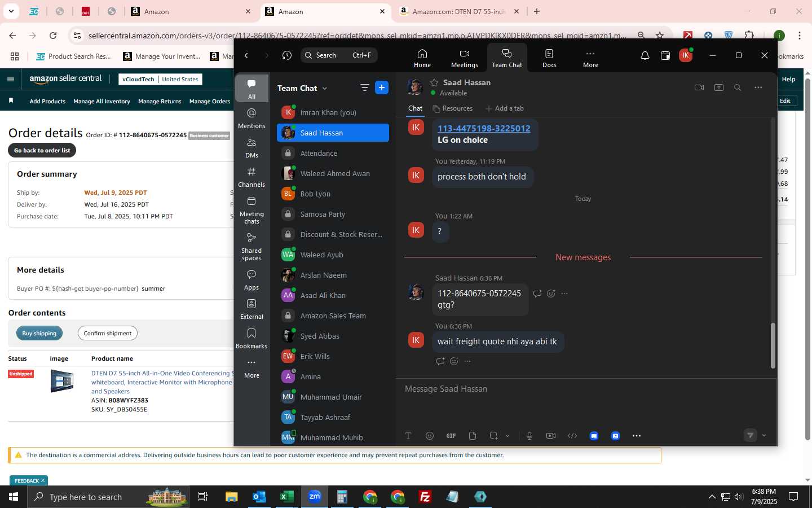Viewport: 812px width, 508px height.
Task: Open emoji picker in composer
Action: pos(430,436)
